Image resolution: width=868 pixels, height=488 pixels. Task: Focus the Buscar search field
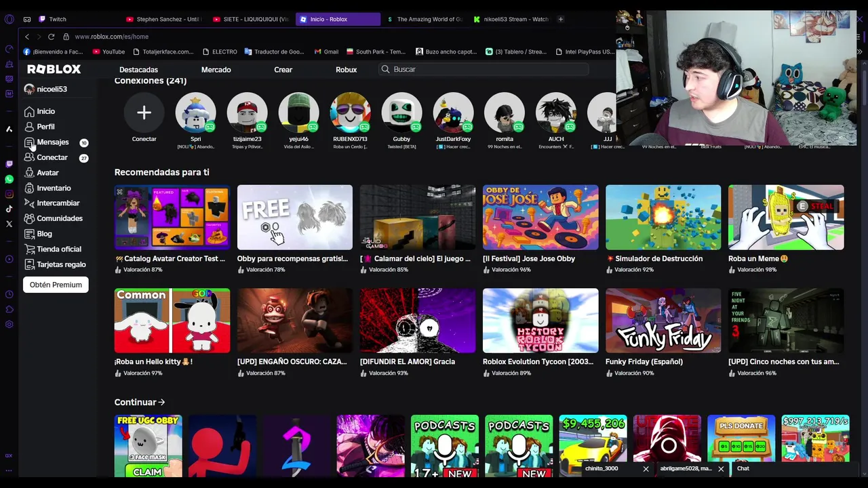[x=483, y=69]
